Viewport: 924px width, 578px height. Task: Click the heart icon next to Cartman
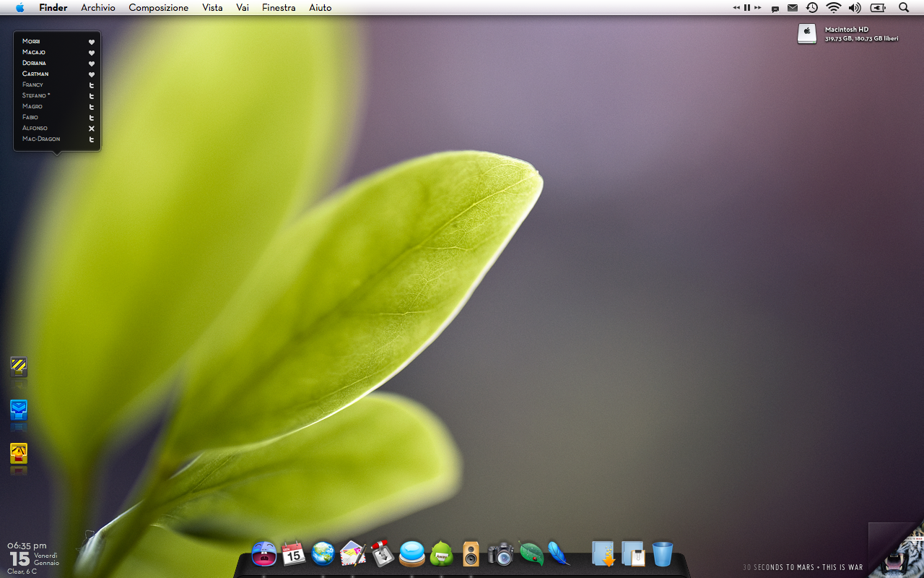(92, 74)
